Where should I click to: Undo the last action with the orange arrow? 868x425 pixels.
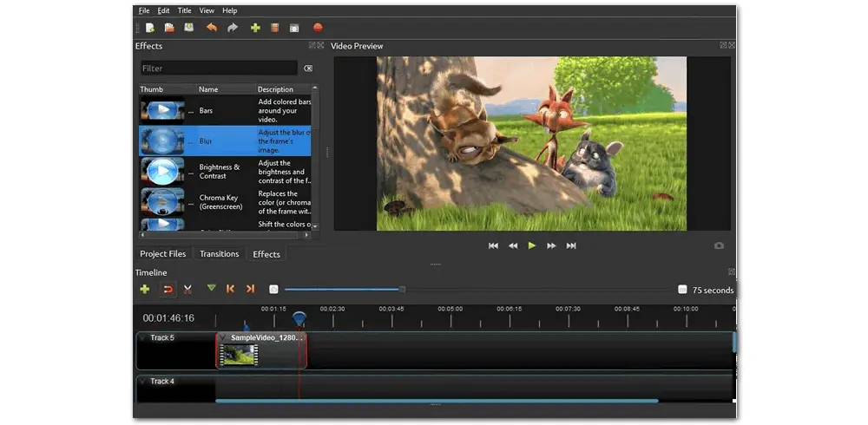[212, 27]
